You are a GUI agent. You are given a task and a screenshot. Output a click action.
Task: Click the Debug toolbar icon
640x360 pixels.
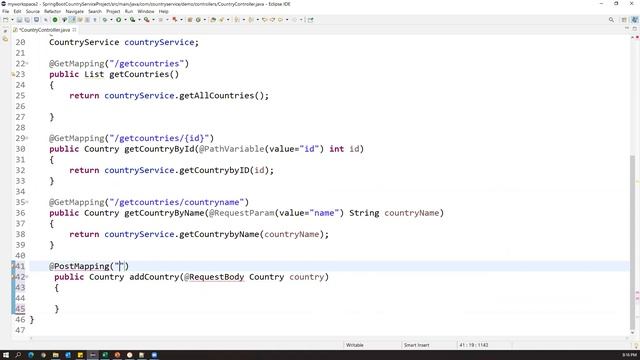tap(105, 20)
